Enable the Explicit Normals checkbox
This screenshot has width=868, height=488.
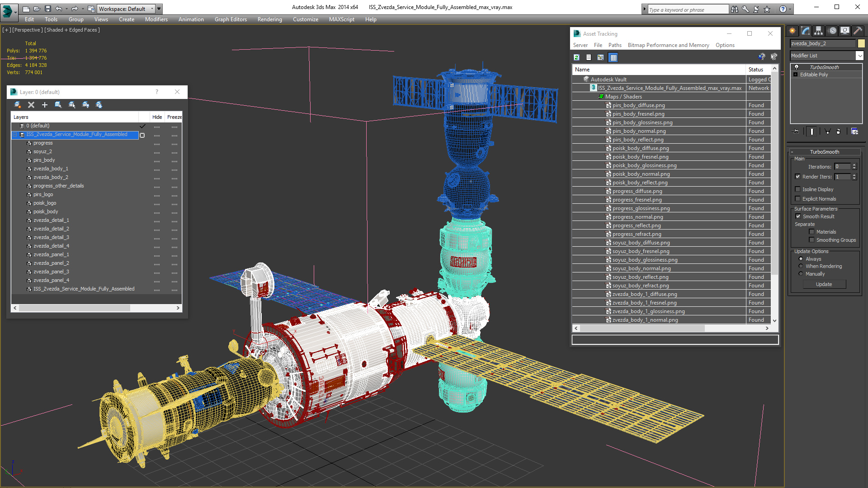click(798, 199)
